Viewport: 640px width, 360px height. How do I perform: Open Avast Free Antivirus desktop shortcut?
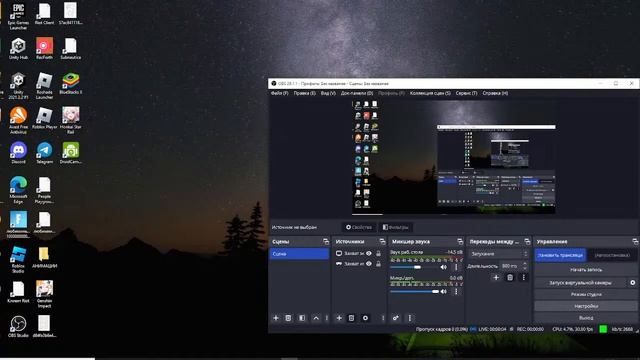click(x=18, y=120)
